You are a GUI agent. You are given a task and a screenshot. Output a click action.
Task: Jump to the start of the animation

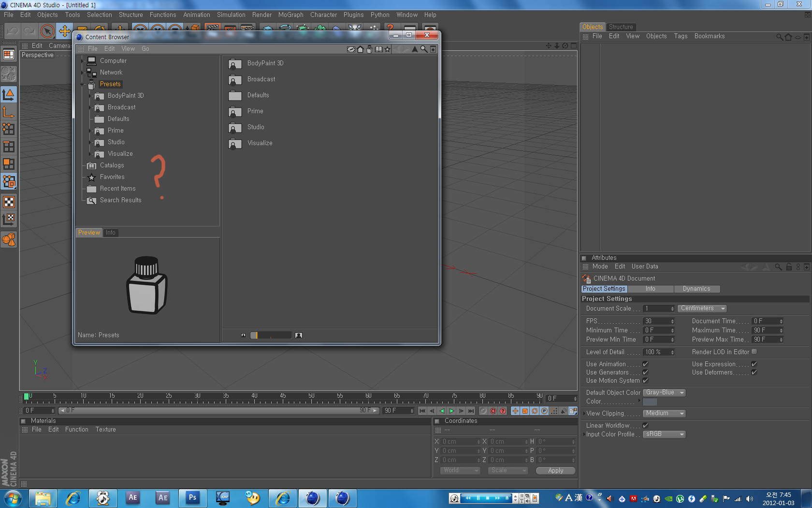422,411
